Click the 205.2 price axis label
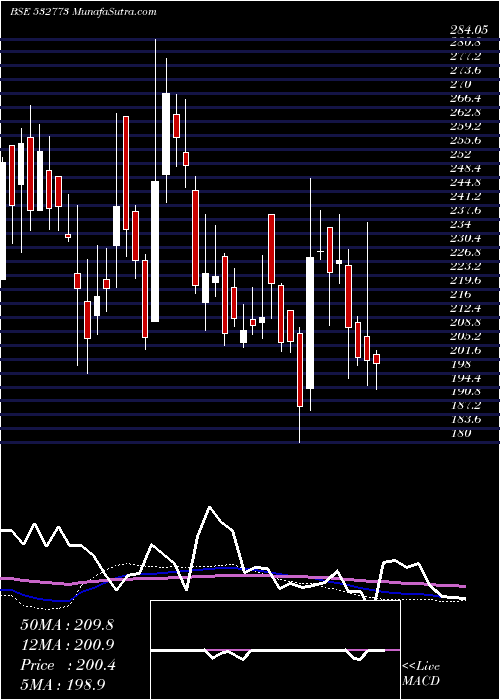The image size is (500, 700). point(466,336)
